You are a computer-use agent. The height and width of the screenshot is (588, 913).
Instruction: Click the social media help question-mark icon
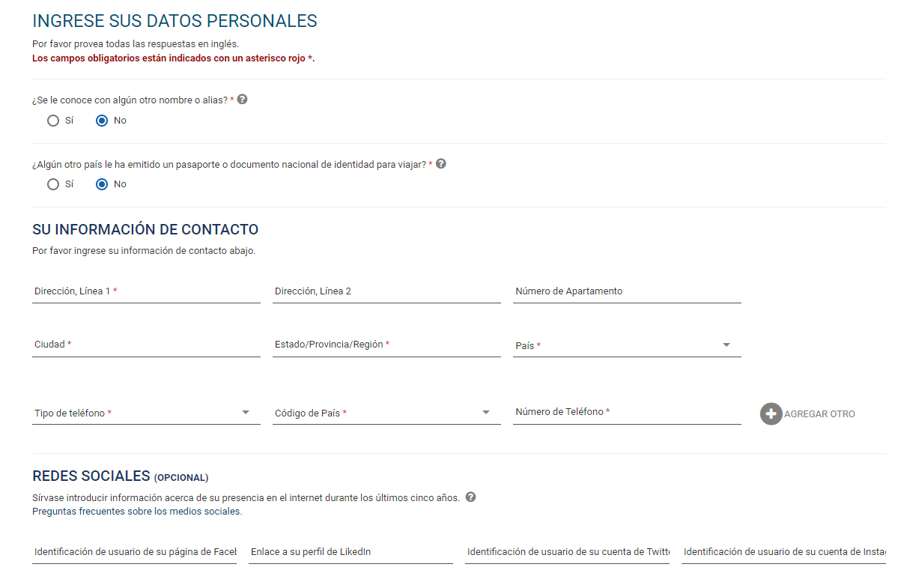pyautogui.click(x=470, y=497)
